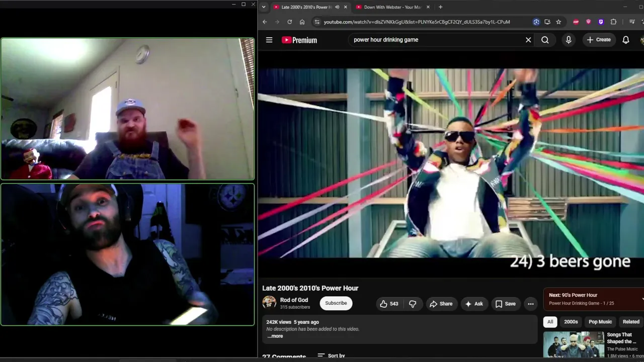Click the video player to pause playback
Image resolution: width=644 pixels, height=362 pixels.
pos(451,163)
